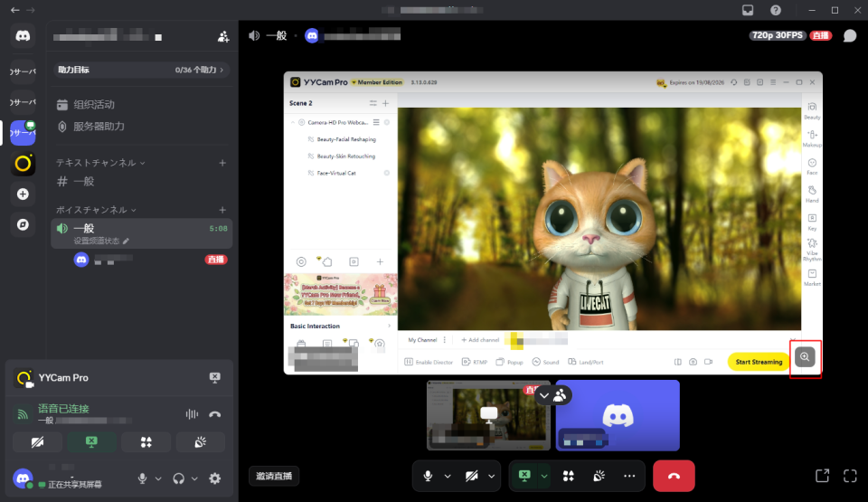Click the 邀请直播 button
The image size is (868, 502).
coord(274,476)
